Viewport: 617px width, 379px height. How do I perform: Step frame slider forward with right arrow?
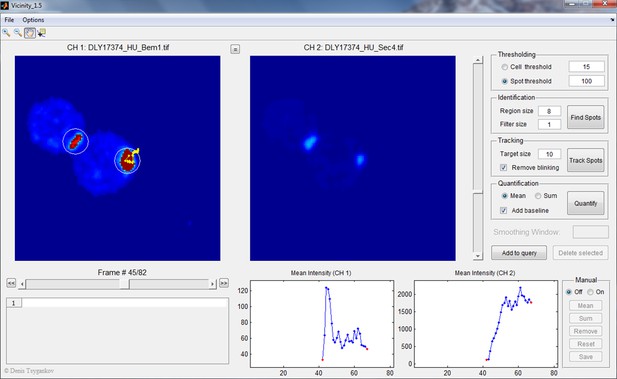[212, 284]
